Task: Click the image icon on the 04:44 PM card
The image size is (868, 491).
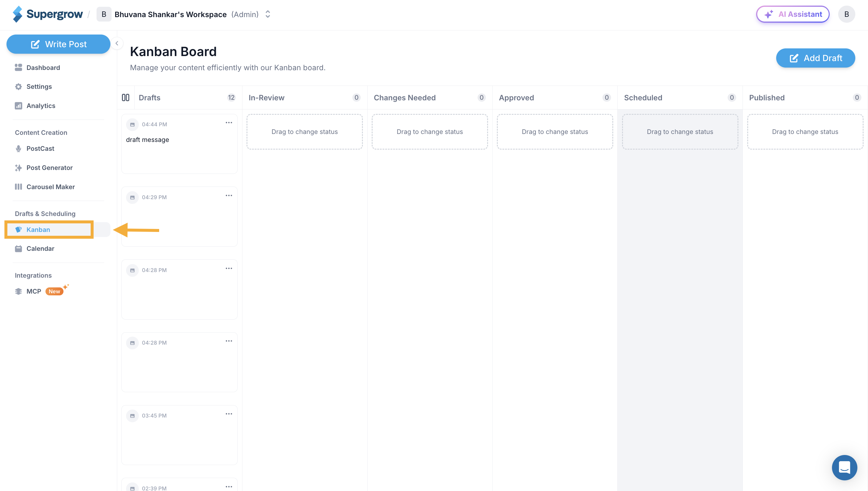Action: [x=132, y=125]
